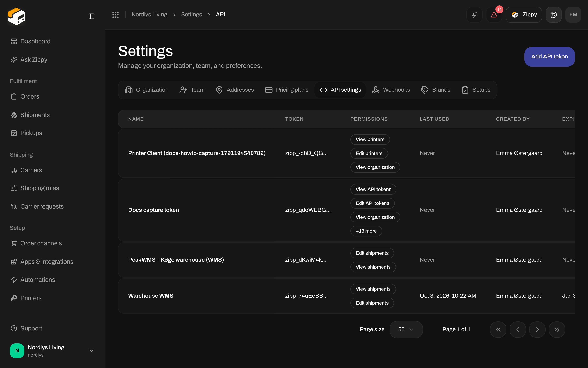
Task: Click the NAME column header
Action: click(136, 119)
